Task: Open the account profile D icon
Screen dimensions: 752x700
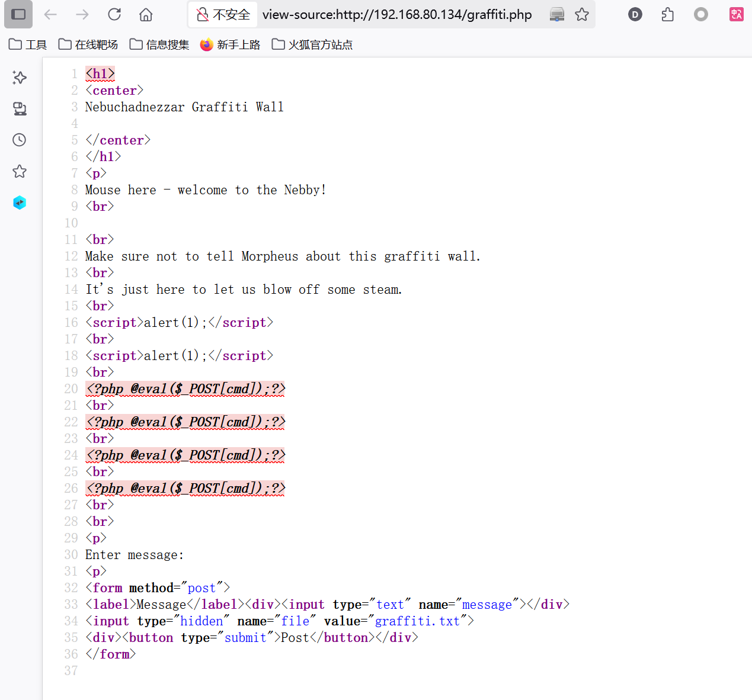Action: pyautogui.click(x=635, y=14)
